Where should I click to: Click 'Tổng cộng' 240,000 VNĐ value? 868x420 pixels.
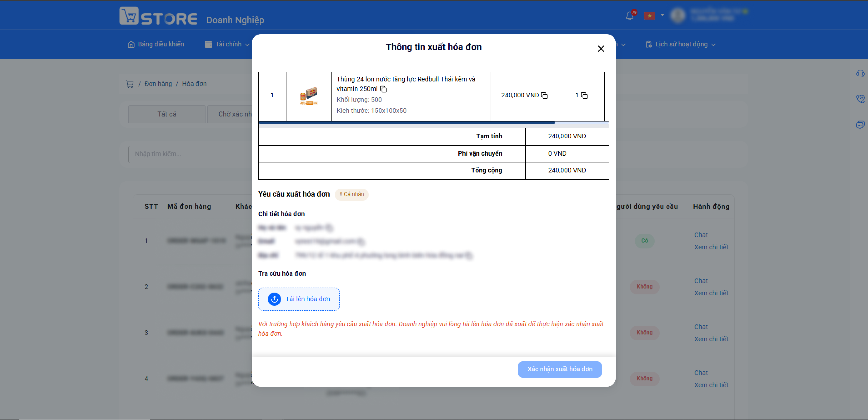pos(567,170)
